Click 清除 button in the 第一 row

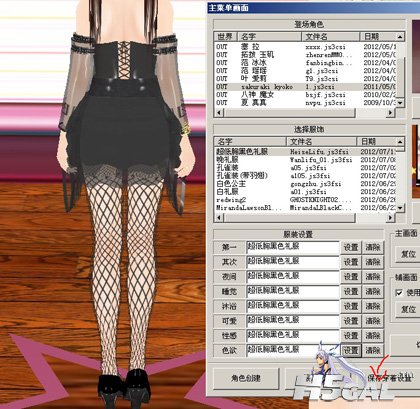click(x=373, y=248)
